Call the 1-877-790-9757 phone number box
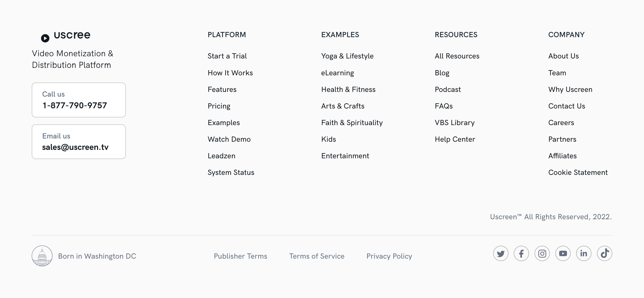Screen dimensions: 644x298 79,100
